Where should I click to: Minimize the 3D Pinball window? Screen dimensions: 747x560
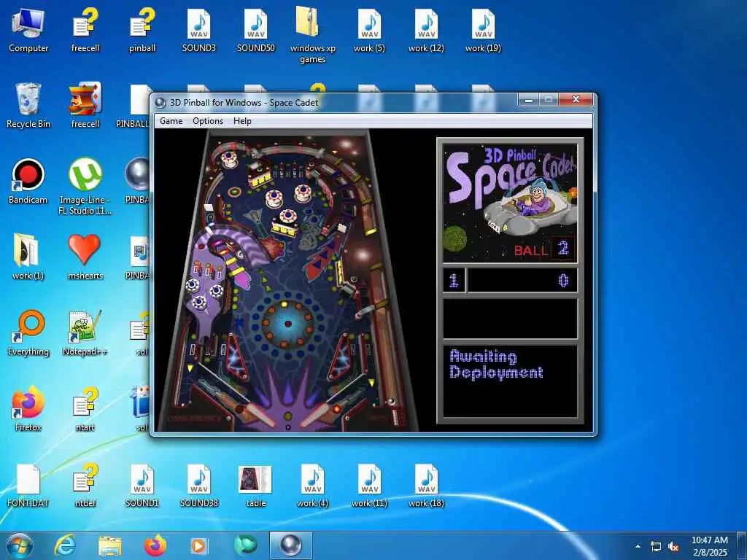tap(528, 99)
